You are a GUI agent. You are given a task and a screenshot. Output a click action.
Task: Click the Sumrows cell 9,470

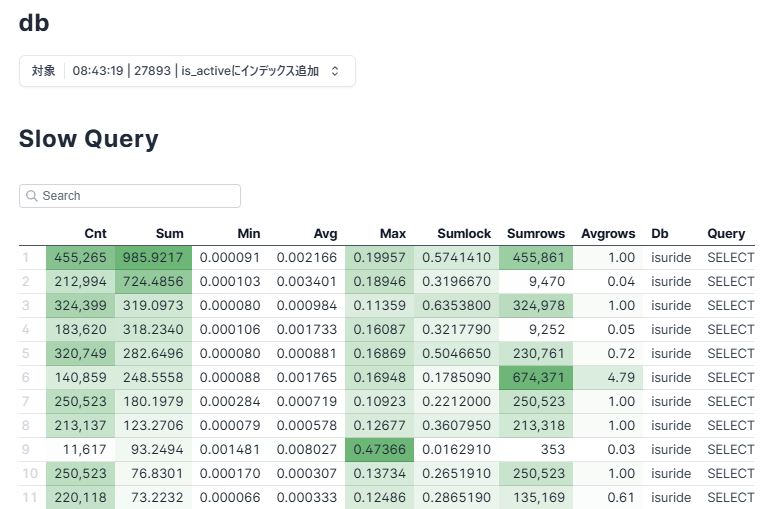(536, 282)
